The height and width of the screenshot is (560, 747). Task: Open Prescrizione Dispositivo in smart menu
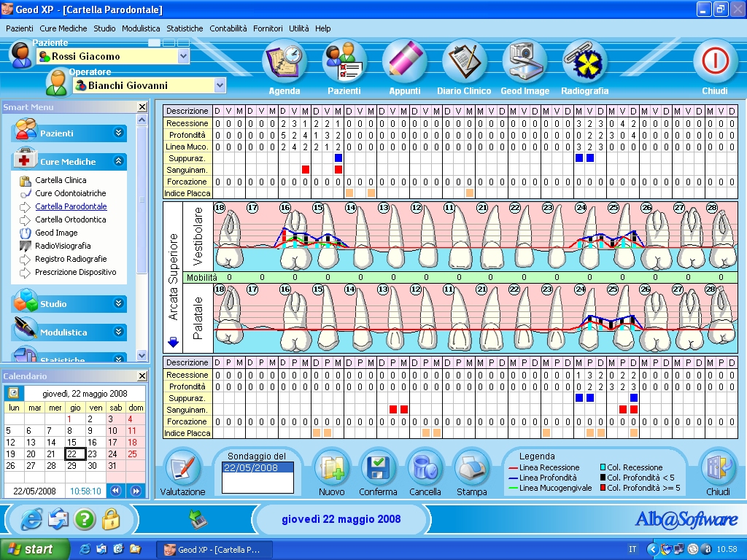coord(75,273)
